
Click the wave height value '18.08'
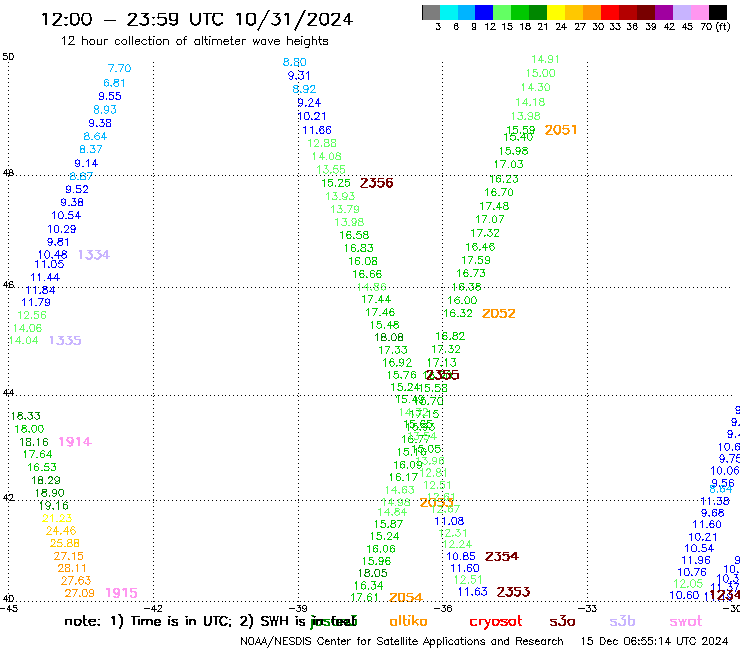[388, 338]
